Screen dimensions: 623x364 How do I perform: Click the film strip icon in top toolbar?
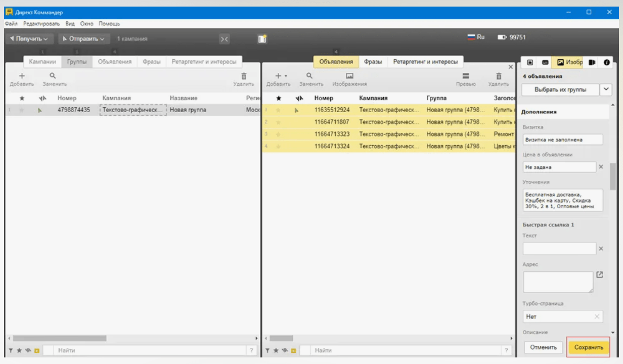262,39
